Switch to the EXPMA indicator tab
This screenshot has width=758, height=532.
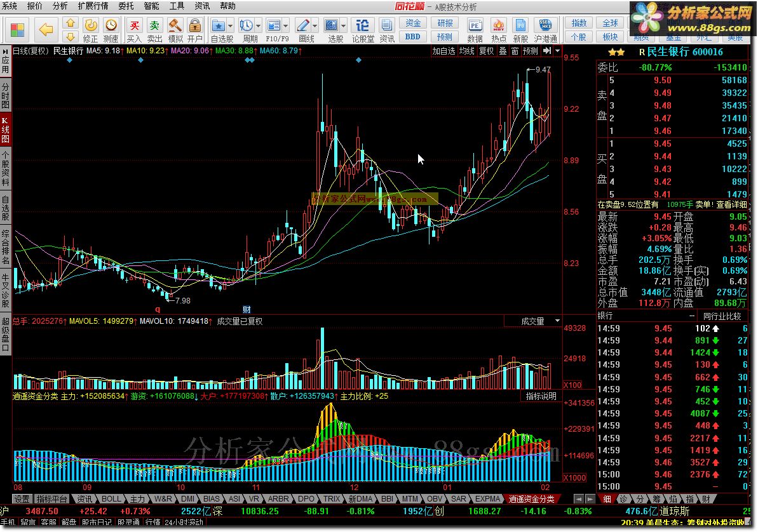click(487, 498)
